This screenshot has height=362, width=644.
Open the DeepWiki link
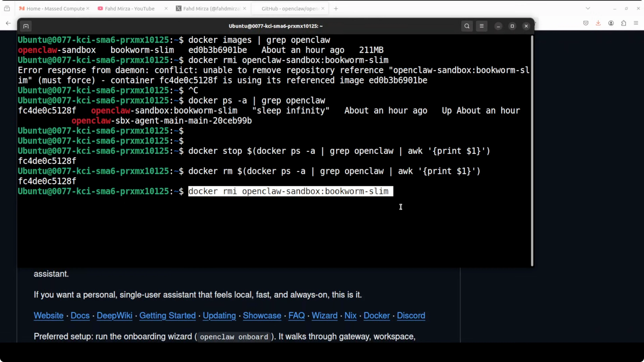pos(114,315)
